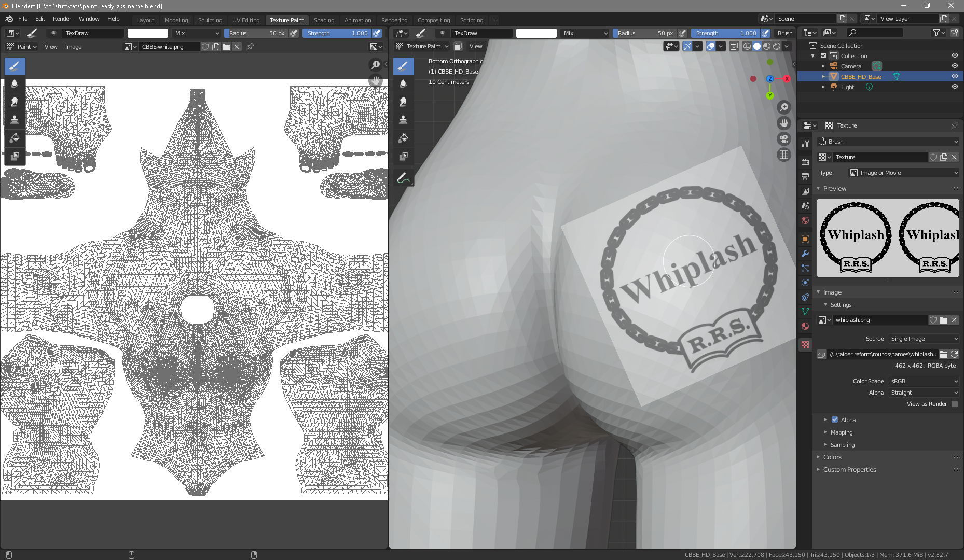964x560 pixels.
Task: Select Mask tool in image editor toolbar
Action: [15, 156]
